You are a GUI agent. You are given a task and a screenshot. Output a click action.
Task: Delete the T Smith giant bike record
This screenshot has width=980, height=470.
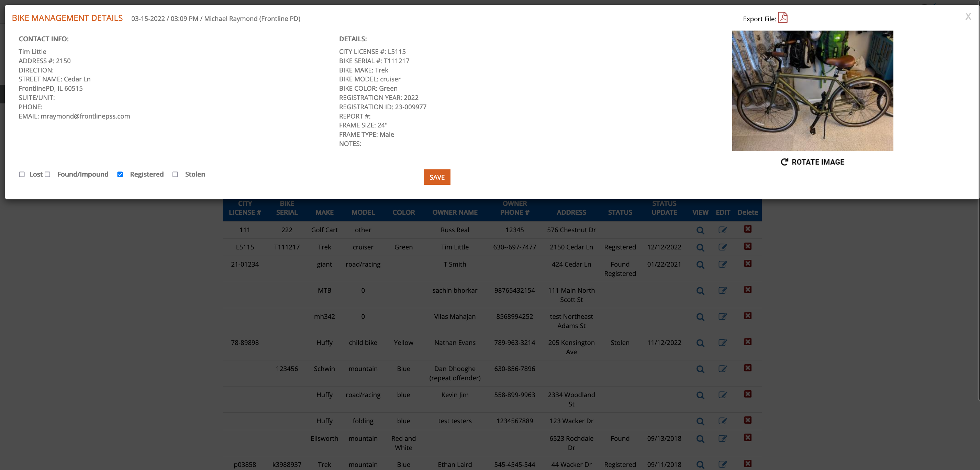(x=748, y=264)
